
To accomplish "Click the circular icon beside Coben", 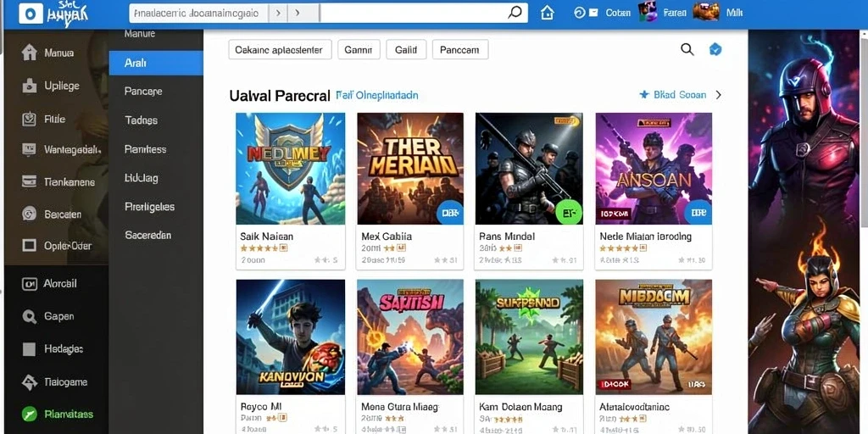I will tap(580, 12).
